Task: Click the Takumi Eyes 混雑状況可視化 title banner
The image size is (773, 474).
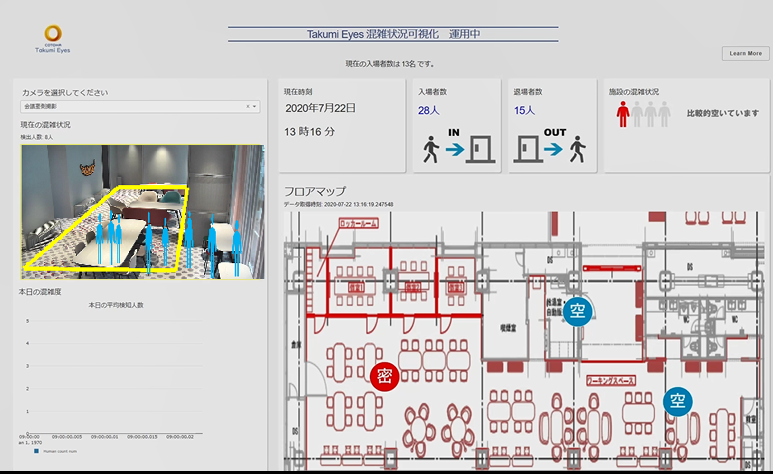Action: (x=393, y=34)
